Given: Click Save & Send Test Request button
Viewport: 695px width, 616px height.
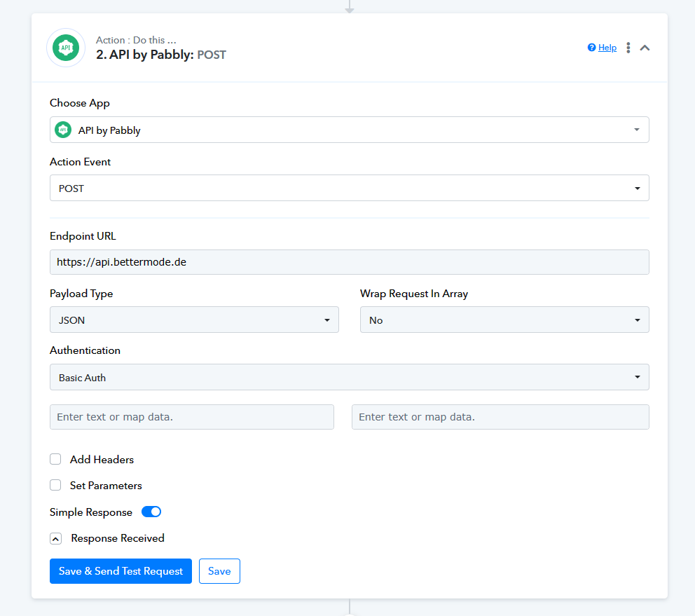Looking at the screenshot, I should 121,571.
